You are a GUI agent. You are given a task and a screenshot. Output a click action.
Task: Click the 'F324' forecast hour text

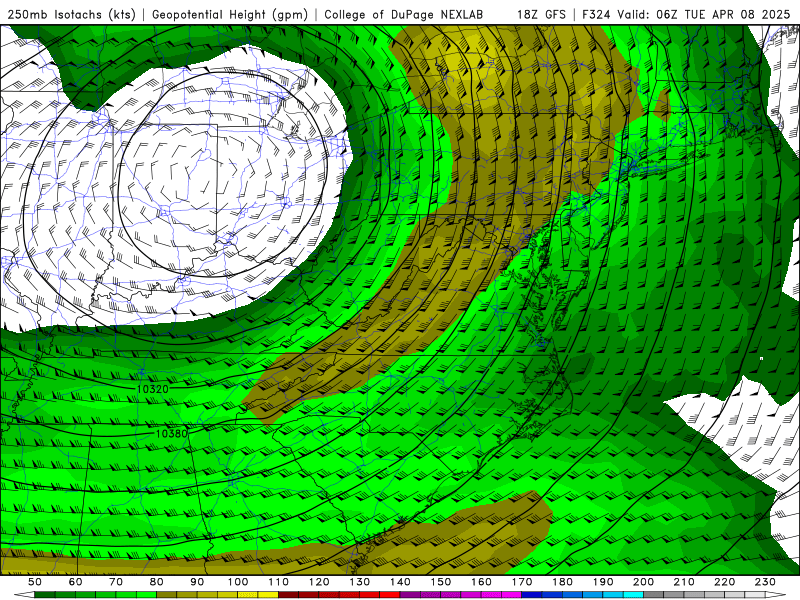597,14
